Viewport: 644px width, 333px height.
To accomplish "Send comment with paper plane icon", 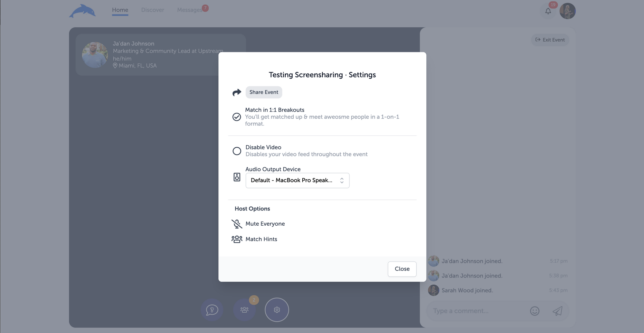I will point(557,311).
